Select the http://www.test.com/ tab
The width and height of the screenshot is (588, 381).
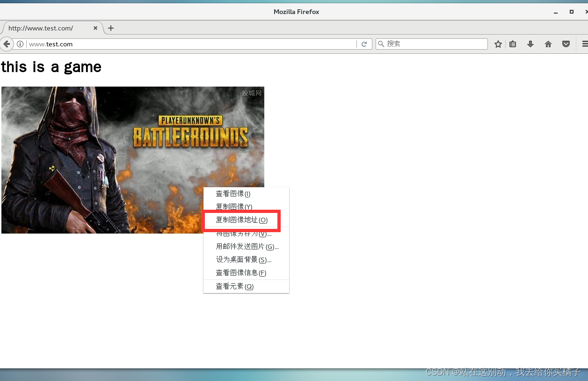pos(51,28)
